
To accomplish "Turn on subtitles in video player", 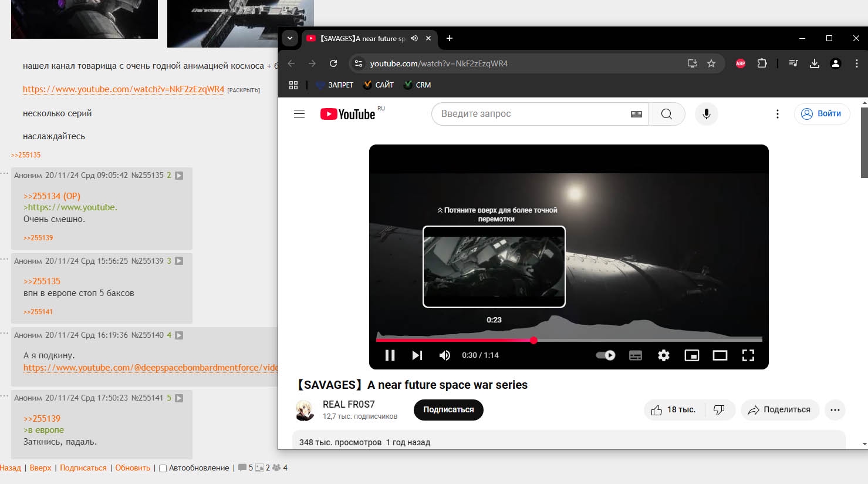I will coord(636,355).
